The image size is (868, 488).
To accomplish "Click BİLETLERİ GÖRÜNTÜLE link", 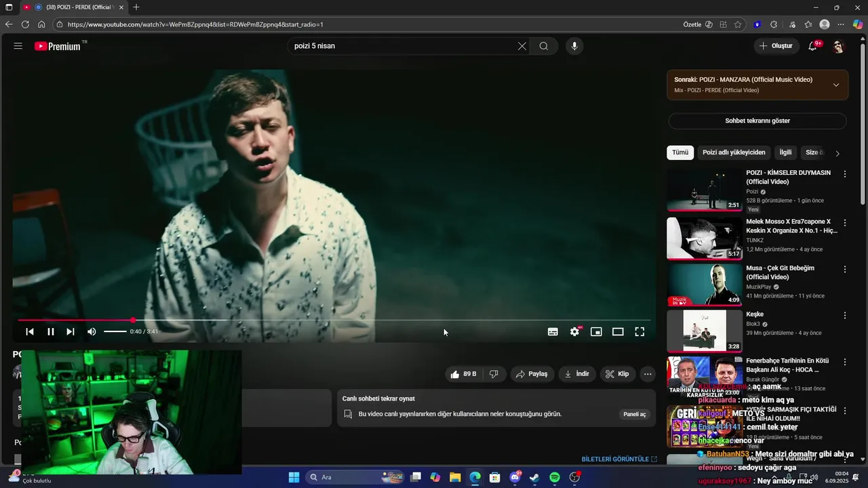I will 619,459.
